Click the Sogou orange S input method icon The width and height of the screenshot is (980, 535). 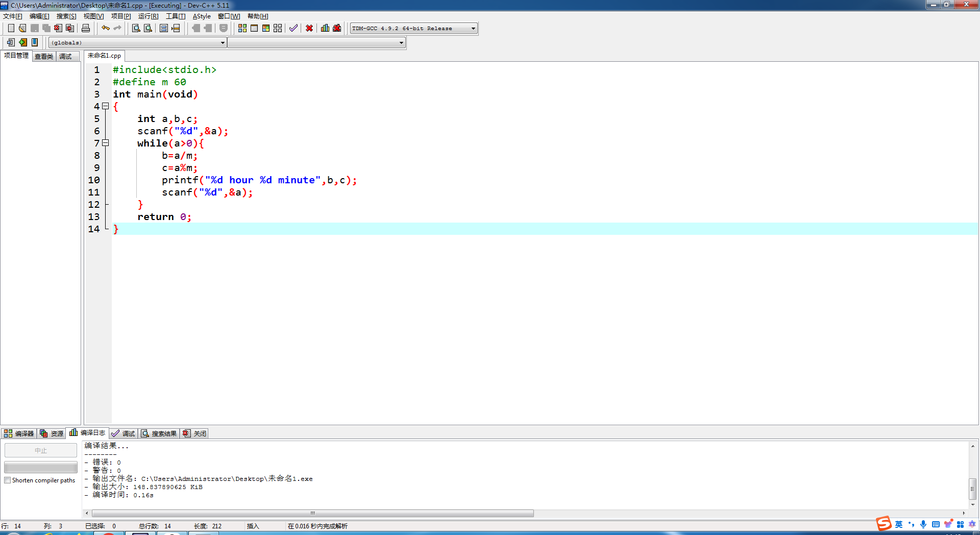click(x=884, y=523)
